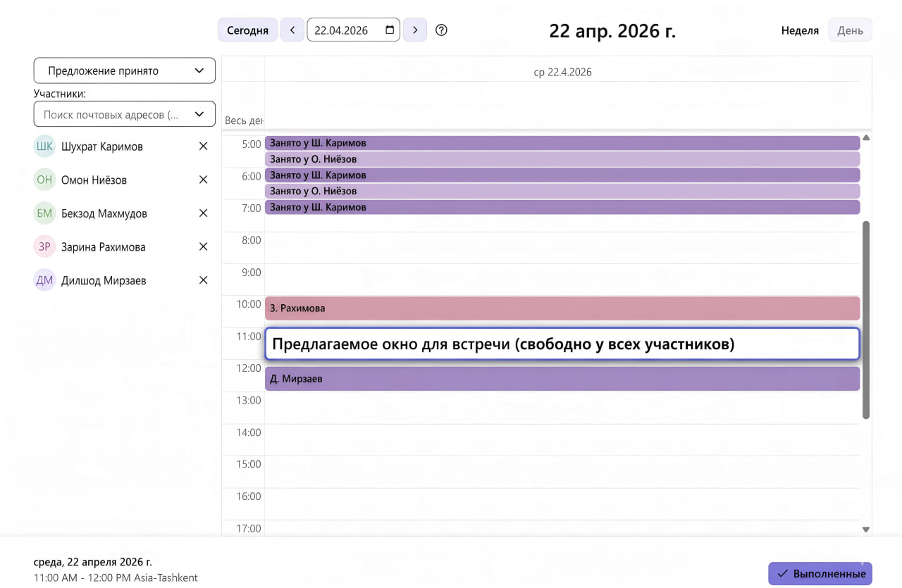
Task: Click the ср 22.4.2026 column header
Action: [562, 72]
